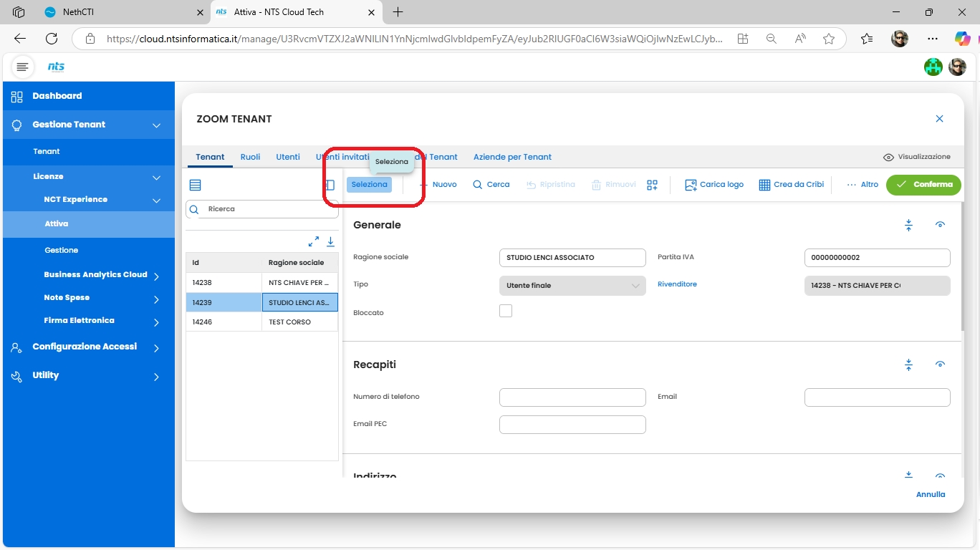The image size is (980, 550).
Task: Select the TEST CORSO row
Action: (262, 322)
